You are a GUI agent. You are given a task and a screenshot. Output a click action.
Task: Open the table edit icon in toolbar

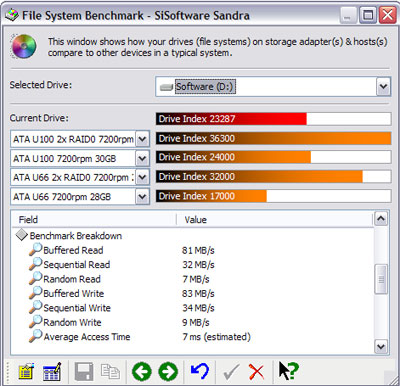point(52,371)
